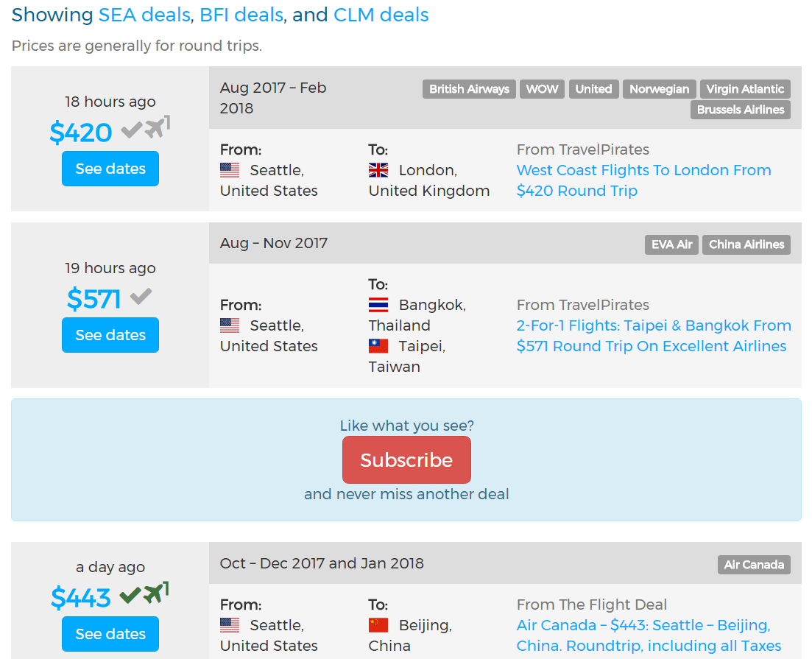This screenshot has height=659, width=812.
Task: Click the Thailand flag next to Bangkok
Action: 378,304
